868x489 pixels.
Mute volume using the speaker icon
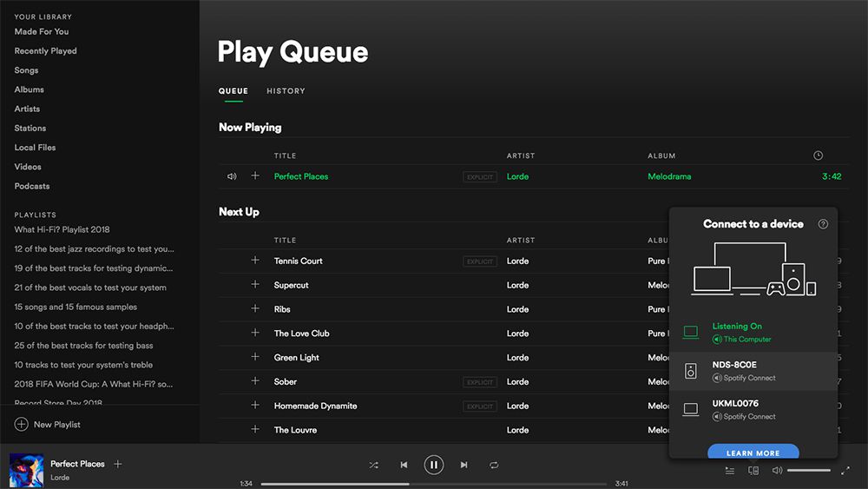[777, 470]
